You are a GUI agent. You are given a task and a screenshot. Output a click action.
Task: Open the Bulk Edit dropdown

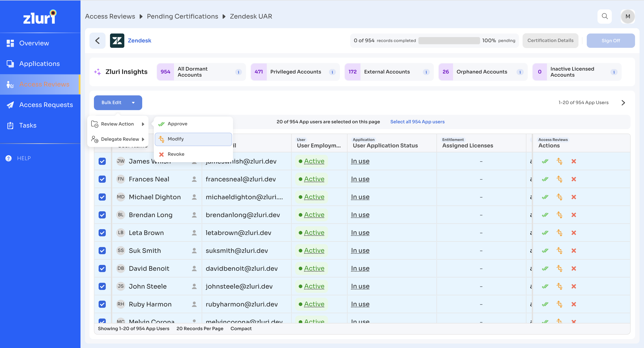tap(118, 103)
